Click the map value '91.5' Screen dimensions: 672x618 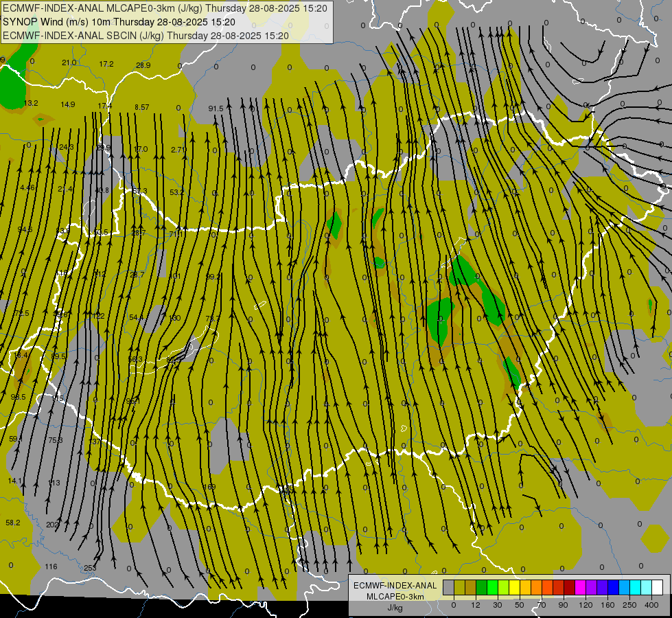point(216,108)
